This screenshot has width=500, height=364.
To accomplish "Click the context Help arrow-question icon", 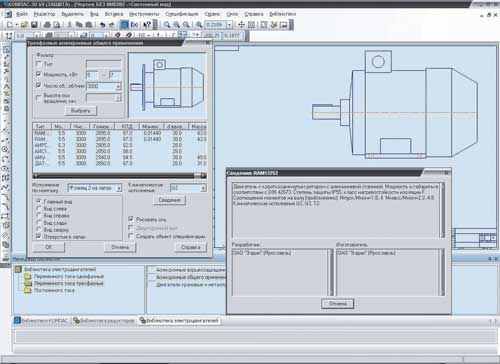I will coord(147,25).
